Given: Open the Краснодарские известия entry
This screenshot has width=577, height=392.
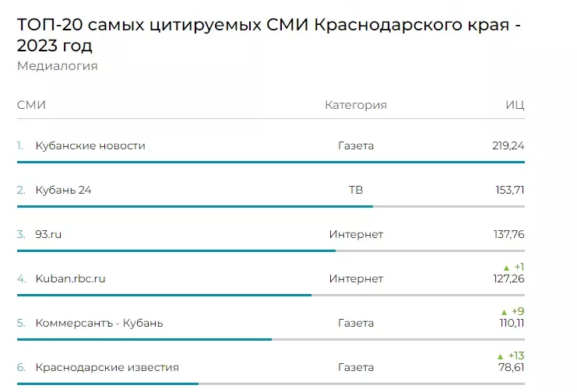Looking at the screenshot, I should (107, 367).
